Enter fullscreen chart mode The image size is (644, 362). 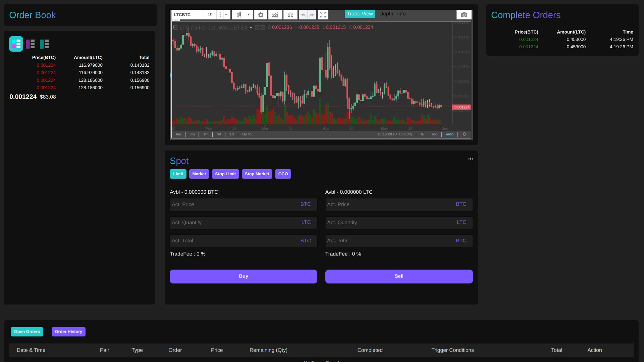point(323,14)
